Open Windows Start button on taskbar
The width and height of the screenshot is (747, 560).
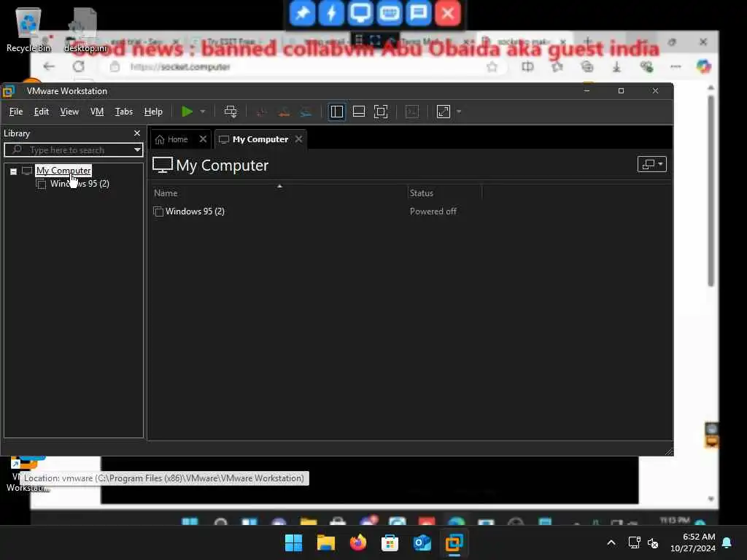[x=293, y=542]
